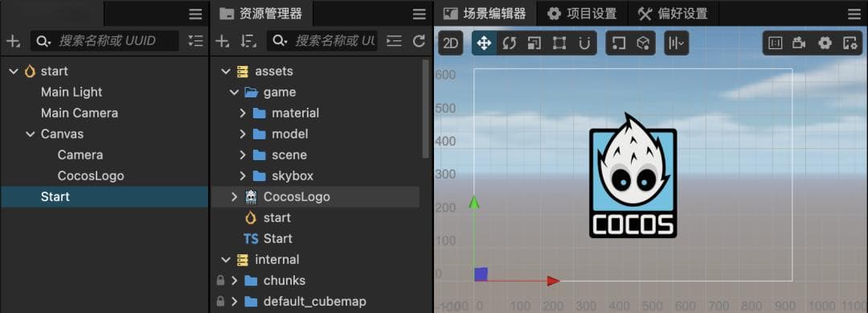The width and height of the screenshot is (868, 313).
Task: Switch to the 资源管理器 tab
Action: pos(261,14)
